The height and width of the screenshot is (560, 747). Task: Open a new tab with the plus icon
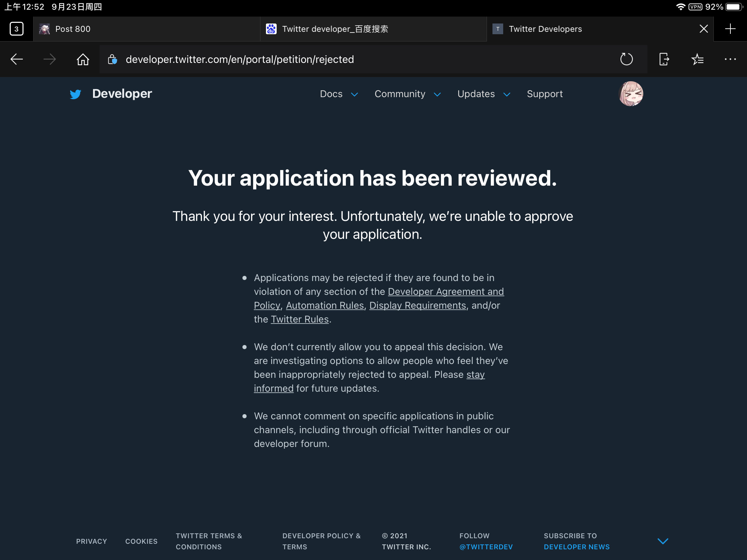pyautogui.click(x=730, y=29)
